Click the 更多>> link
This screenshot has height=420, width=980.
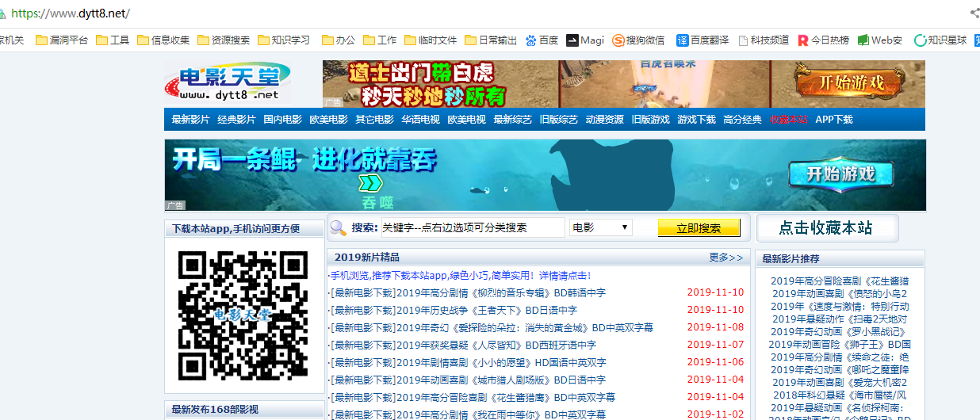click(x=726, y=258)
